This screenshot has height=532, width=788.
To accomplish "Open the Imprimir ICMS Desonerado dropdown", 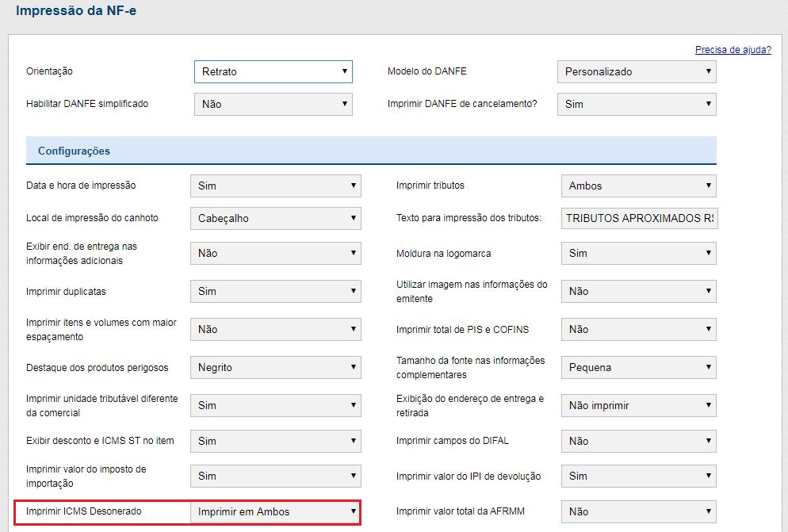I will pyautogui.click(x=275, y=511).
